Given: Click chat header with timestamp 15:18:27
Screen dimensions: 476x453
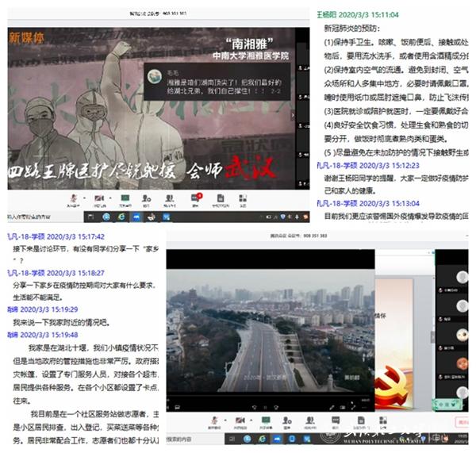Looking at the screenshot, I should (x=56, y=273).
